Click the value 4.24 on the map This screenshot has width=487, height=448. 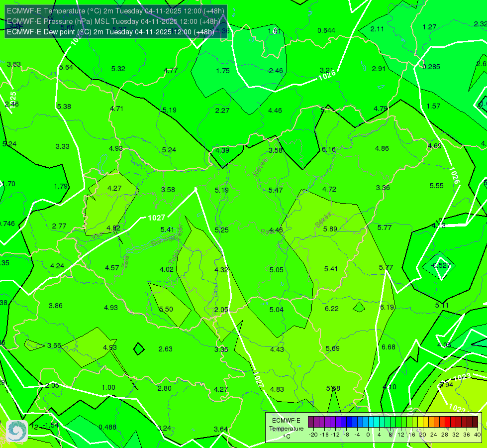pos(57,266)
